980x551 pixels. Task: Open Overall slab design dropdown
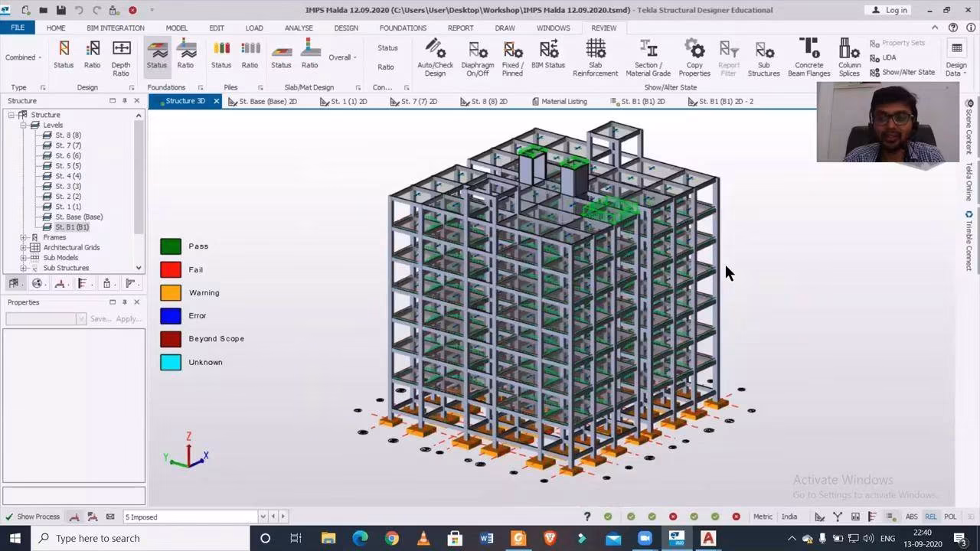(x=342, y=57)
